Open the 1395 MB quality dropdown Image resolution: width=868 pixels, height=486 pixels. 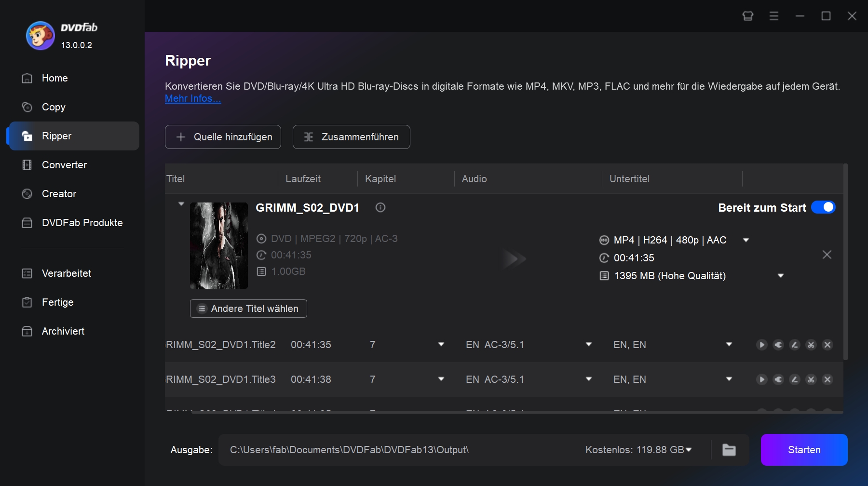pos(781,276)
